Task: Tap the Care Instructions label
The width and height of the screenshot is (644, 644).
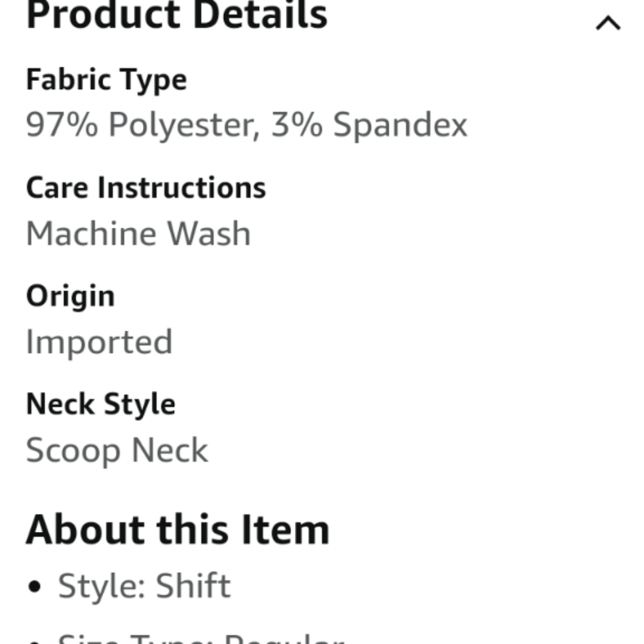Action: point(146,188)
